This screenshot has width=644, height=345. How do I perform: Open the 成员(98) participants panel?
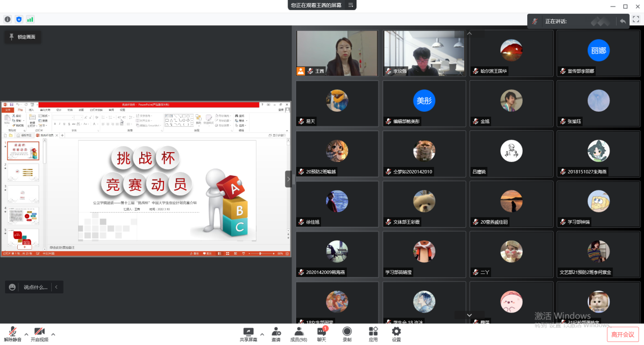point(298,334)
